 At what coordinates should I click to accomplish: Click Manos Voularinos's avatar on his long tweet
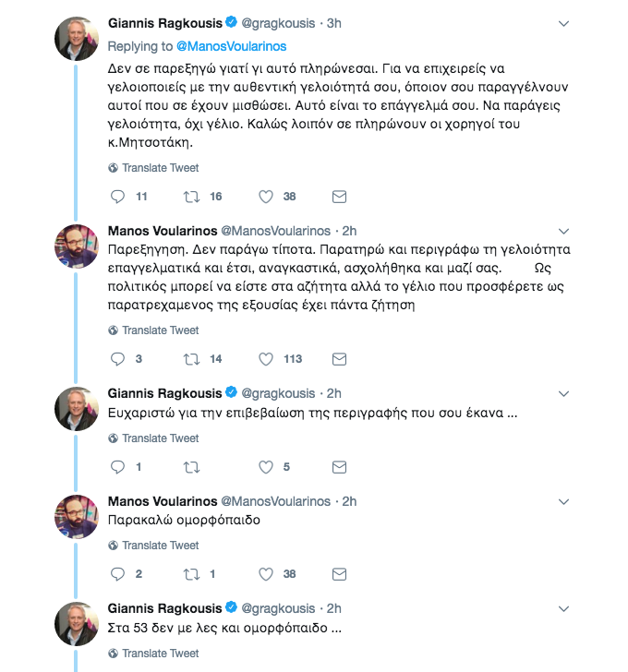[77, 246]
